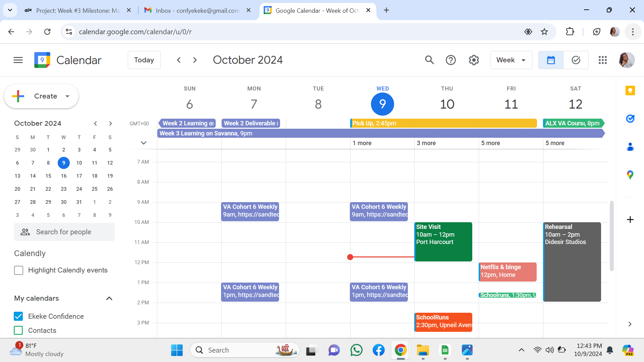Open WhatsApp from taskbar
This screenshot has height=362, width=644.
(x=356, y=350)
